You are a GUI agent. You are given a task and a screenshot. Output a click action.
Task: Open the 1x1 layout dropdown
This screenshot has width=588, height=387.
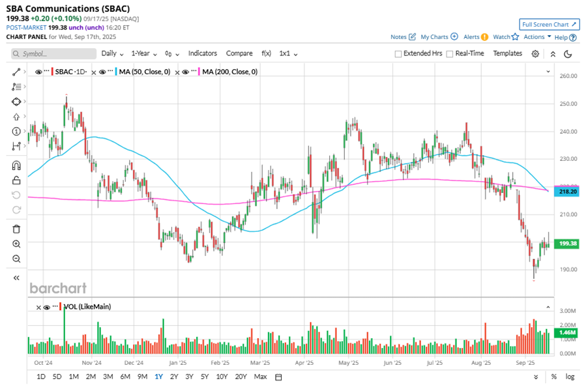(288, 53)
